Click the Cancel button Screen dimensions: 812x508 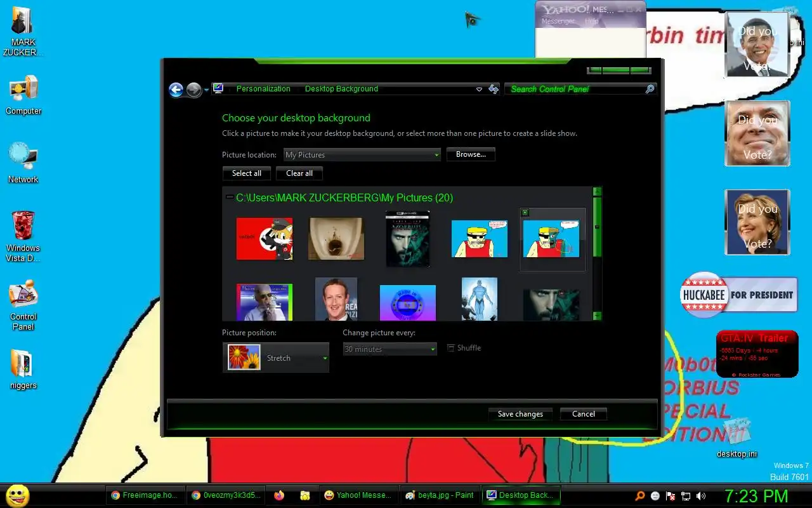(x=584, y=414)
